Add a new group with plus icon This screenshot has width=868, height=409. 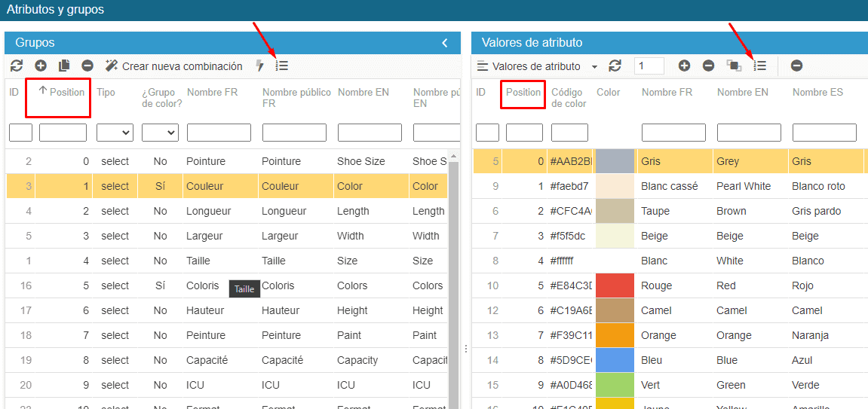(x=41, y=66)
